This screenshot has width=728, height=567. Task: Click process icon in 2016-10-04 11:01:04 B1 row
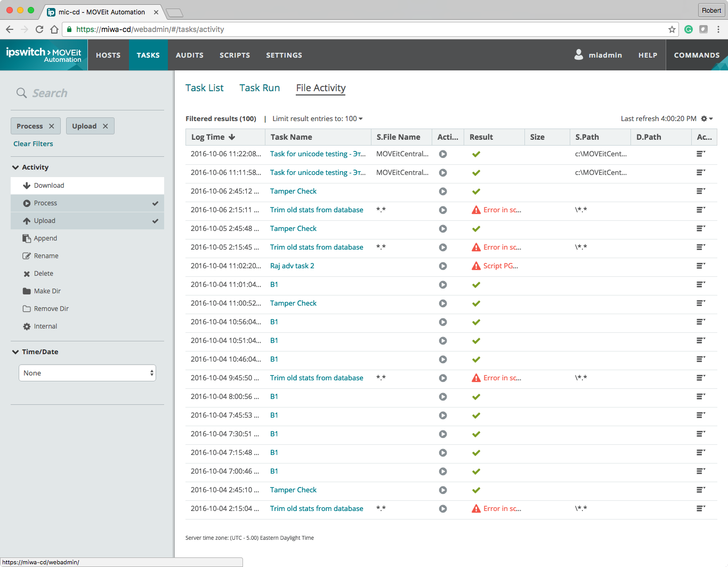pos(443,285)
